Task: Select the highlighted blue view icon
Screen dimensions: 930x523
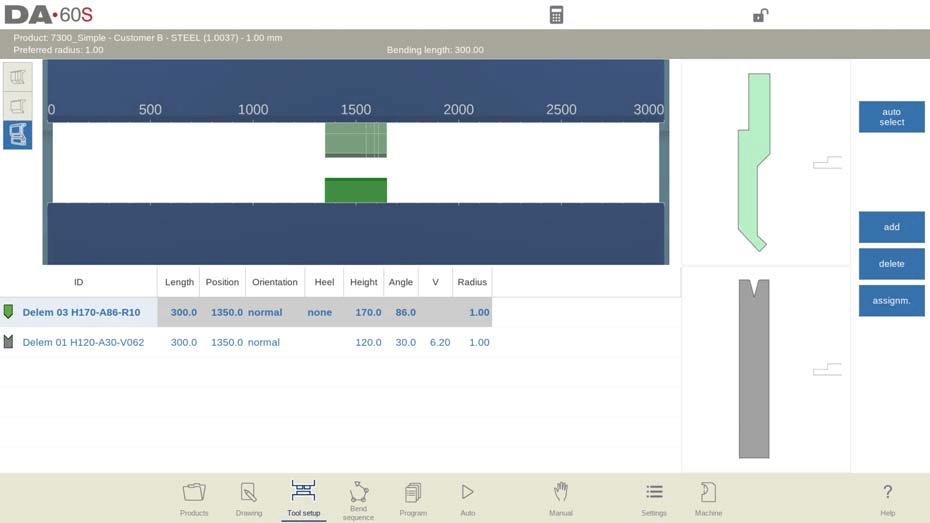Action: [x=17, y=135]
